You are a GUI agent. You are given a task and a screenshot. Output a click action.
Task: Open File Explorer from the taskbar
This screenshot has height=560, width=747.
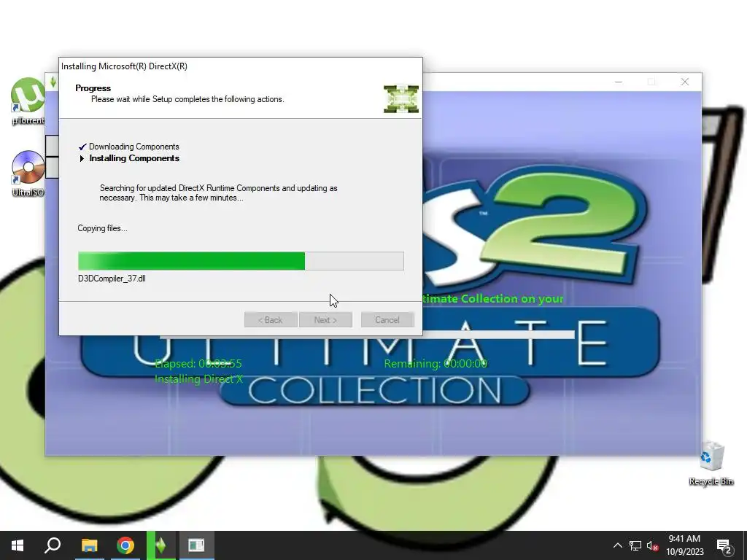[x=89, y=545]
